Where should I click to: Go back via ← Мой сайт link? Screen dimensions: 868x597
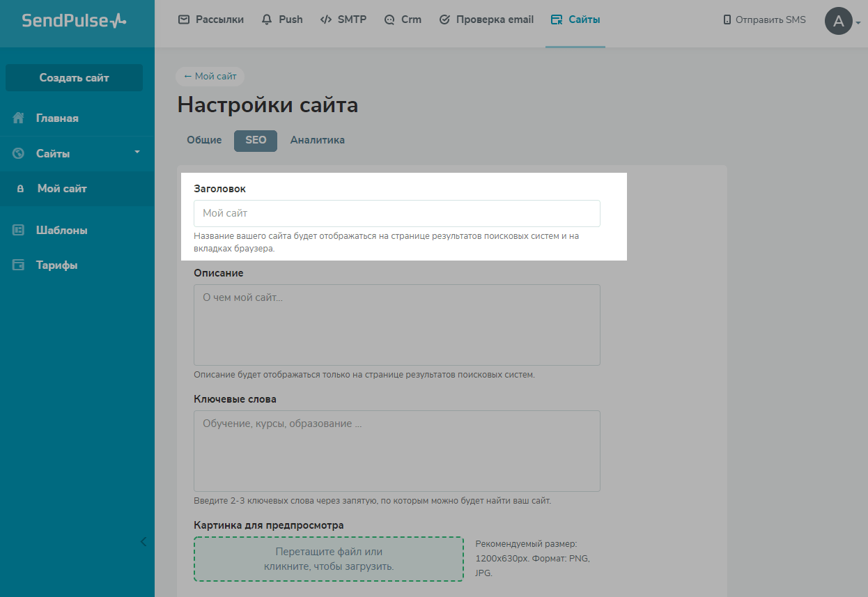(x=210, y=77)
